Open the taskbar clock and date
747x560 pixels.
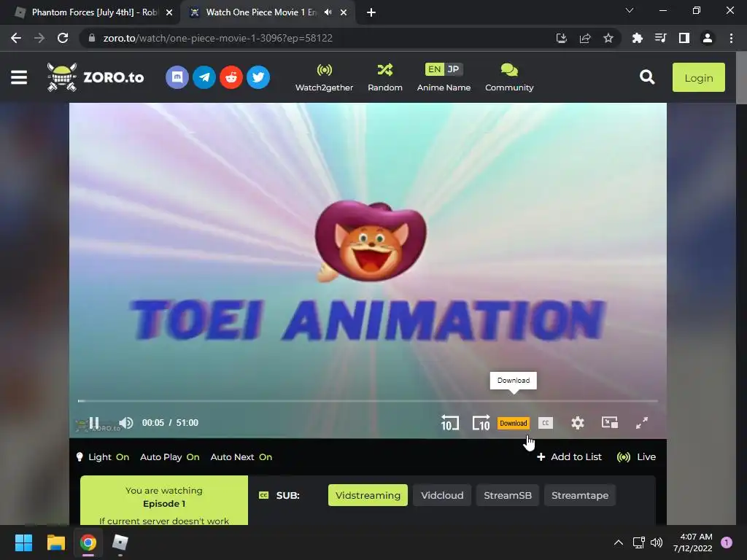pos(693,542)
